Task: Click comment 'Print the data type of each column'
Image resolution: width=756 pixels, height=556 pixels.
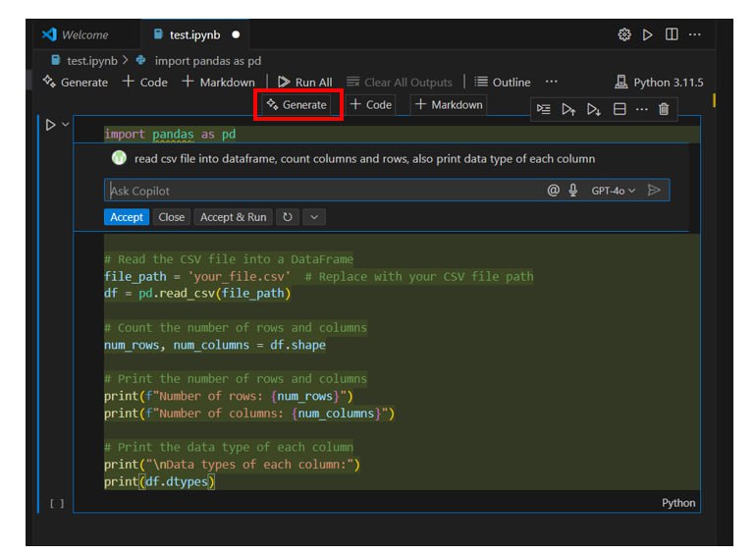Action: [229, 447]
